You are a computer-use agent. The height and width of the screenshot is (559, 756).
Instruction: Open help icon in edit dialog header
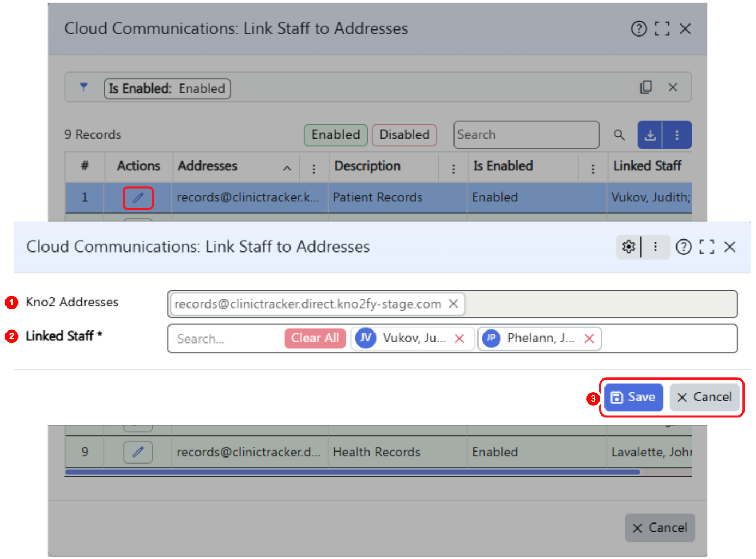pyautogui.click(x=684, y=247)
